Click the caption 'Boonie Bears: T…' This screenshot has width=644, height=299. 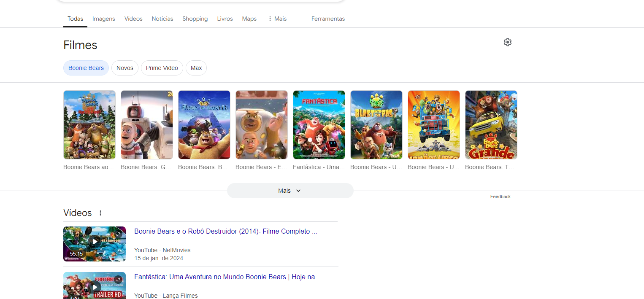point(490,167)
